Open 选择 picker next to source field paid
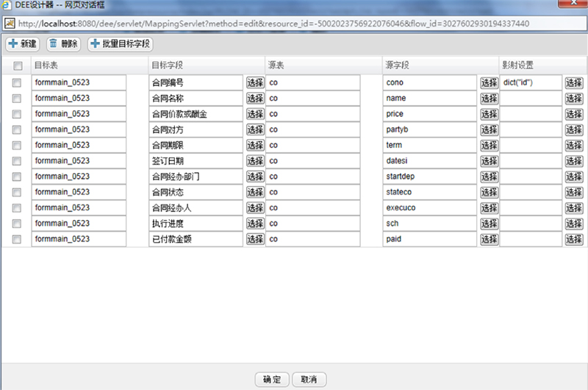Screen dimensions: 588x390 (x=489, y=239)
